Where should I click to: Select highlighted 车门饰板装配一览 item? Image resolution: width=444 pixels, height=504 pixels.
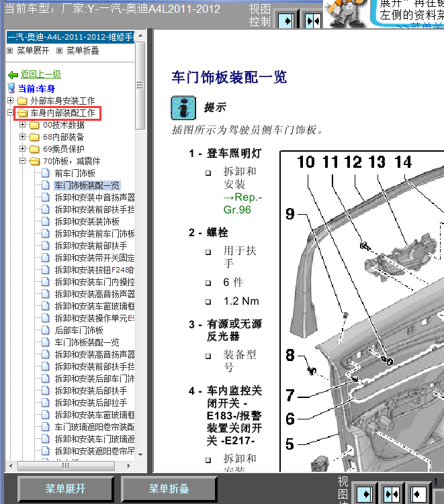[x=87, y=185]
